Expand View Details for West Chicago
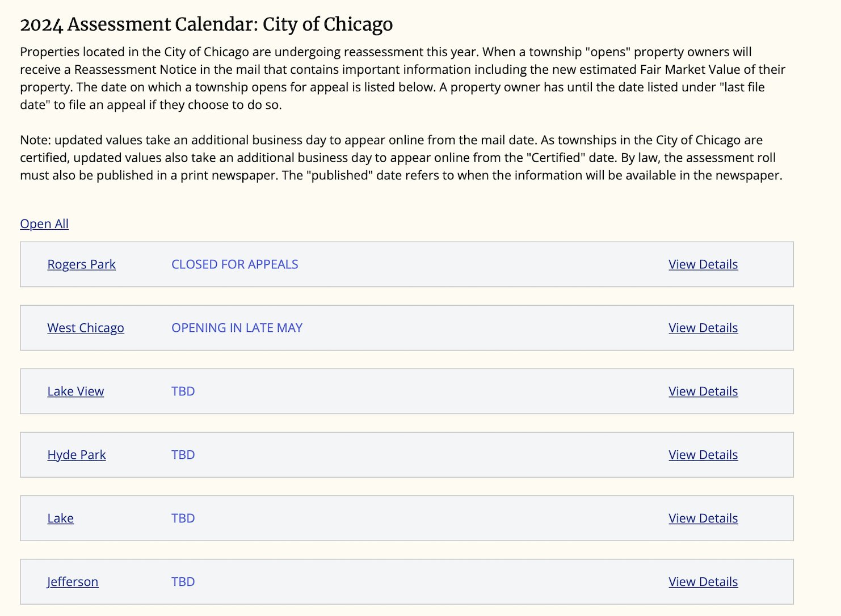Screen dimensions: 841x616 click(x=703, y=328)
